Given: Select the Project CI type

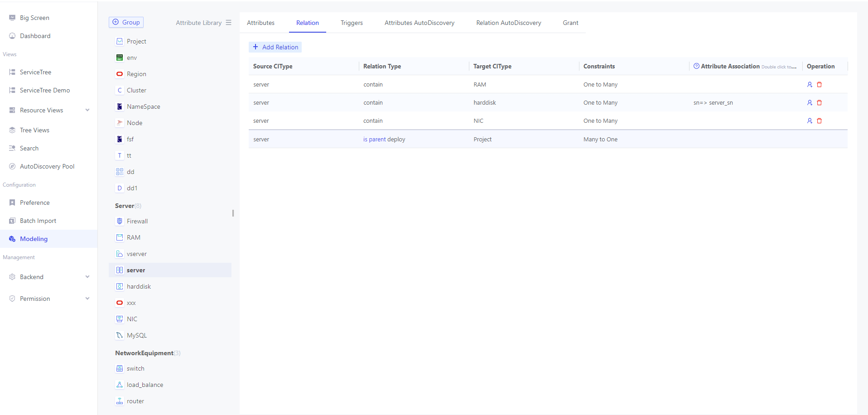Looking at the screenshot, I should coord(136,41).
